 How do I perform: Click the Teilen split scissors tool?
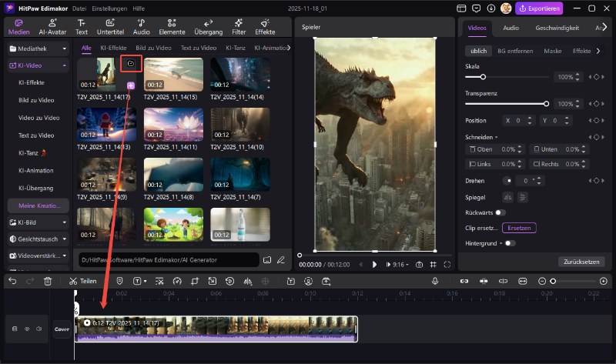tap(82, 281)
